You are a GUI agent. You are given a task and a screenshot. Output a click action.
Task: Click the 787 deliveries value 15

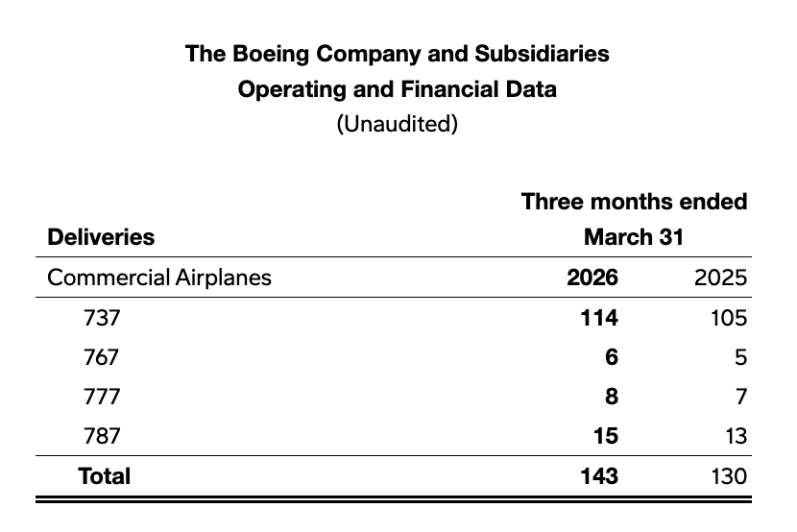(605, 436)
